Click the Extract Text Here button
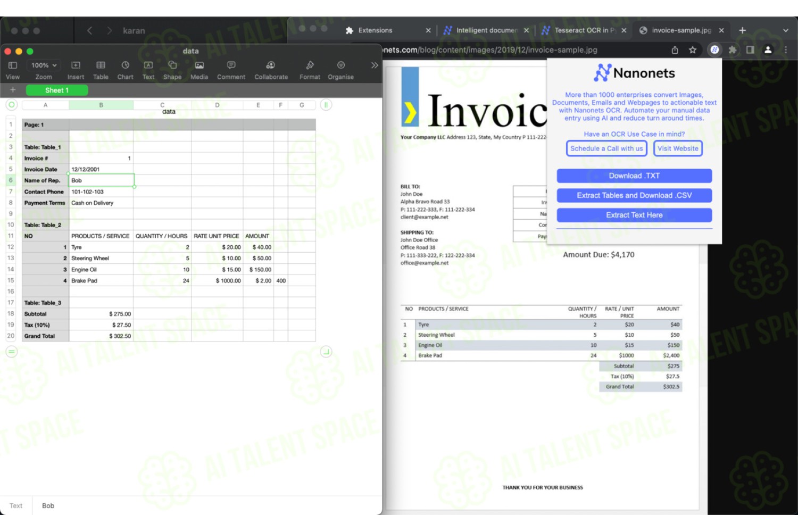This screenshot has width=798, height=532. point(634,215)
